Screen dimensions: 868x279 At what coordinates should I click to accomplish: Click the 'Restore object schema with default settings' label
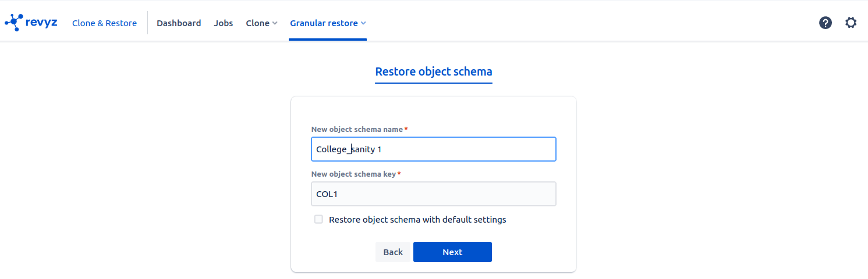pos(417,220)
